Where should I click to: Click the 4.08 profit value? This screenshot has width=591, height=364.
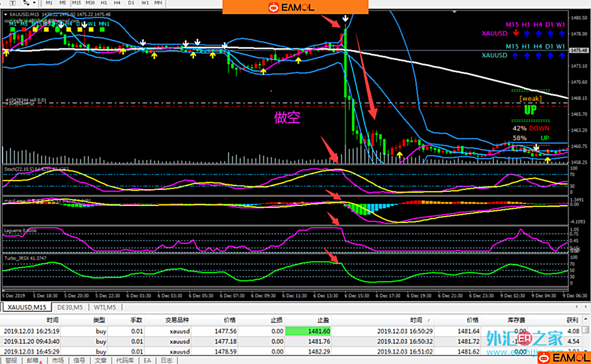point(573,331)
